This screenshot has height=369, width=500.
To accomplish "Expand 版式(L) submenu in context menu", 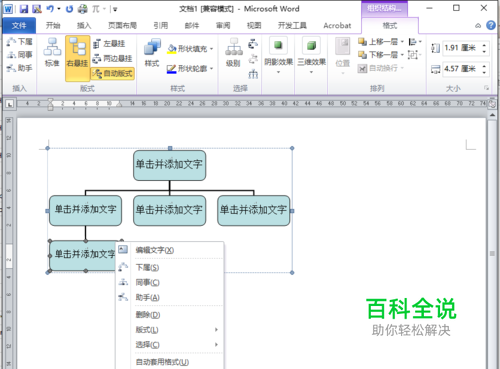I will click(170, 330).
